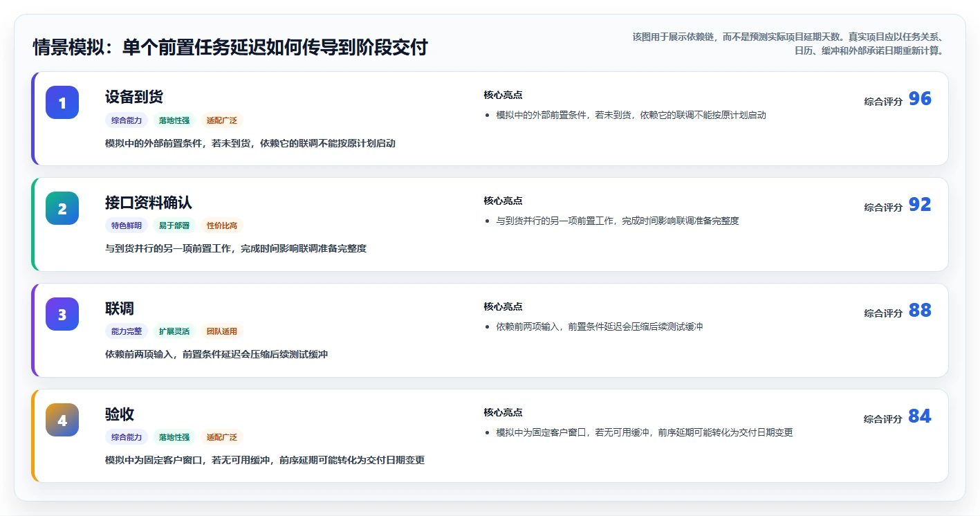The width and height of the screenshot is (980, 516).
Task: Click the 特色鲜明 tag
Action: [x=127, y=225]
